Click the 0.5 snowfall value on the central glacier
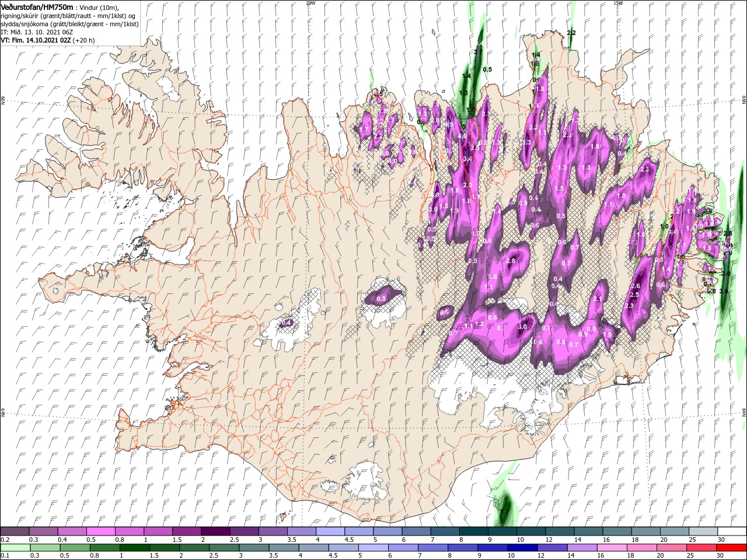Image resolution: width=747 pixels, height=560 pixels. coord(381,299)
